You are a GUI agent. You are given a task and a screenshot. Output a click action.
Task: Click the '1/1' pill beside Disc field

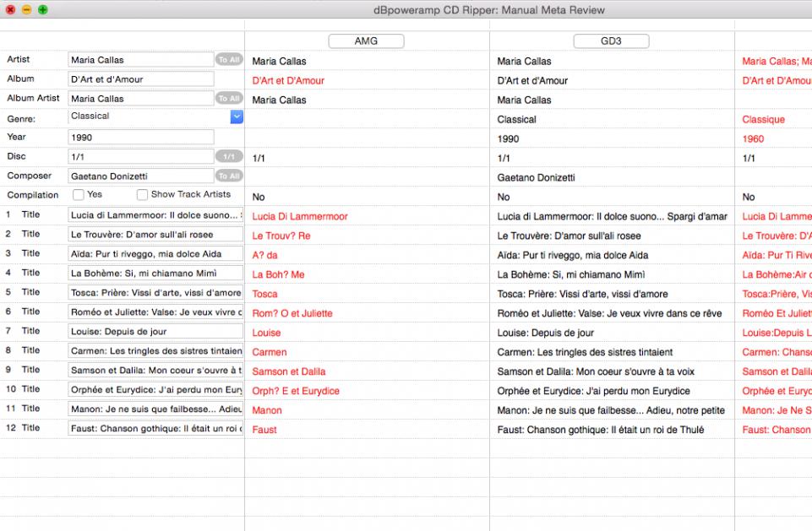point(228,156)
